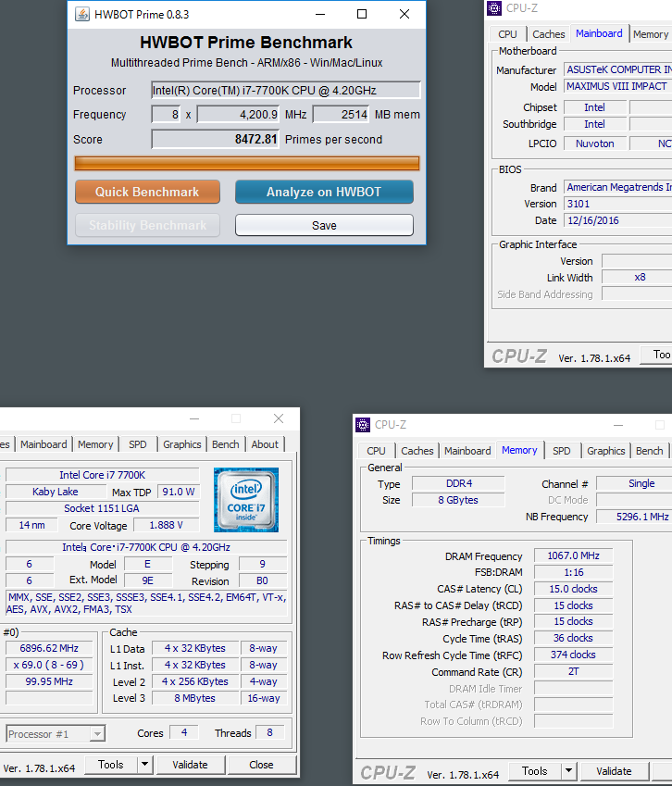
Task: Start the Quick Benchmark
Action: (147, 192)
